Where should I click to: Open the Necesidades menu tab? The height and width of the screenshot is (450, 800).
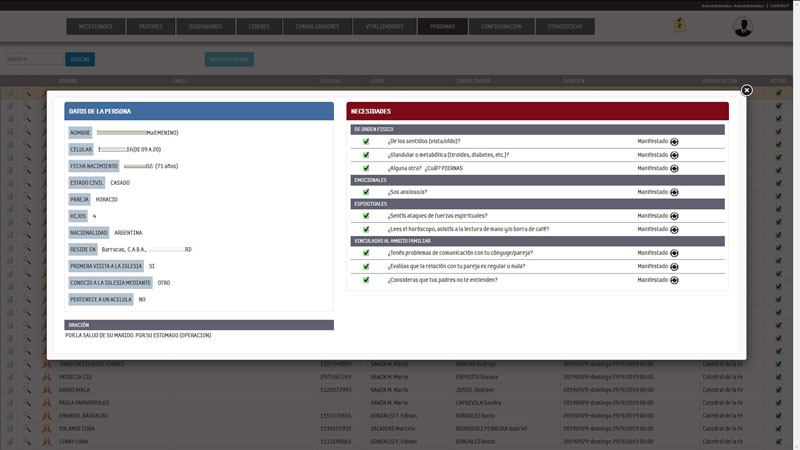coord(95,27)
